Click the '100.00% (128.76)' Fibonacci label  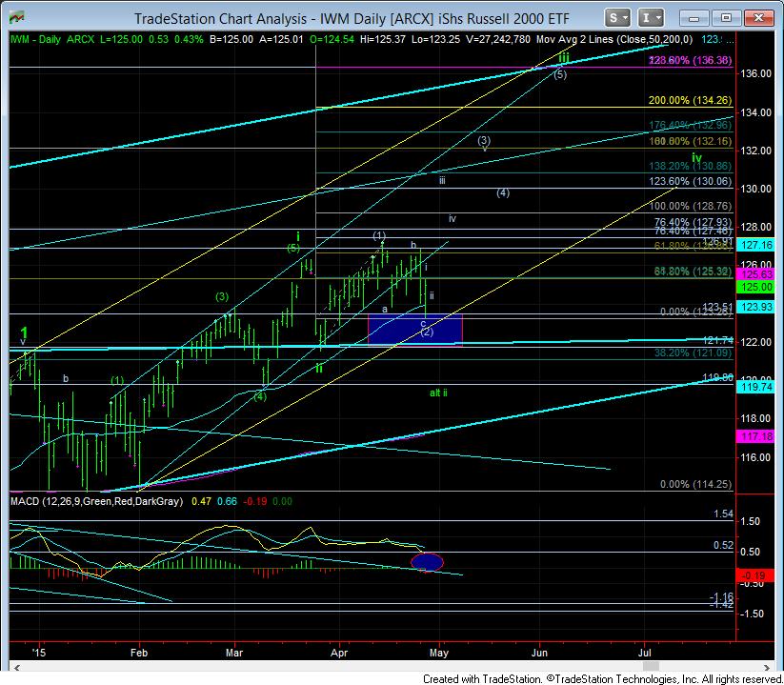coord(690,206)
